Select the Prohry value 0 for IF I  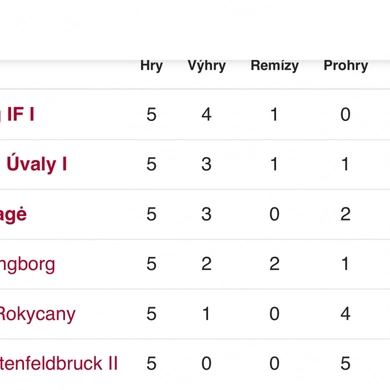[x=345, y=115]
